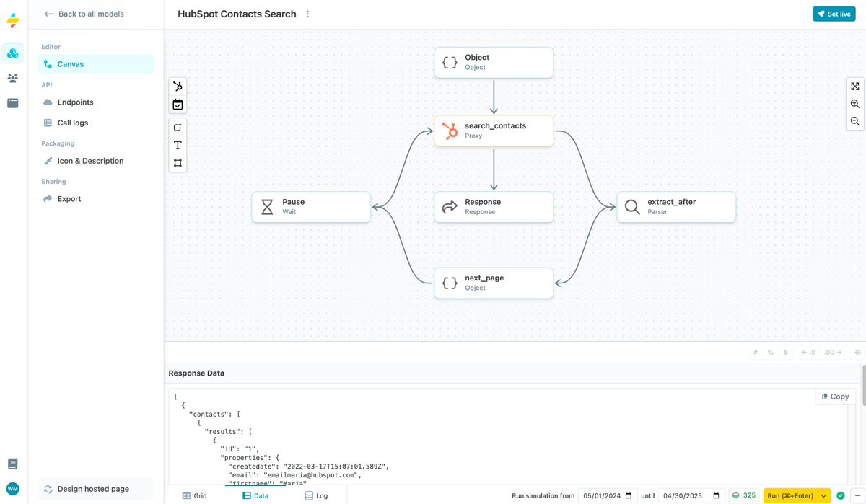
Task: Run the simulation with Run button
Action: tap(790, 496)
